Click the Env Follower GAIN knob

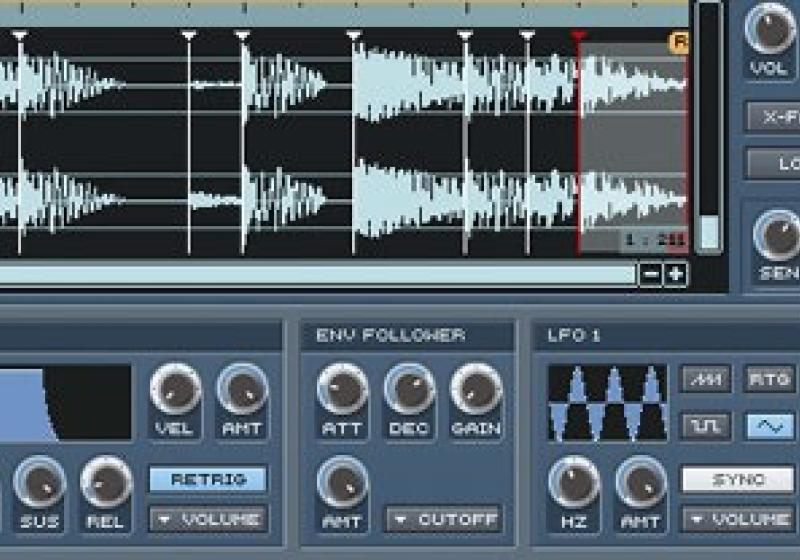pos(476,390)
